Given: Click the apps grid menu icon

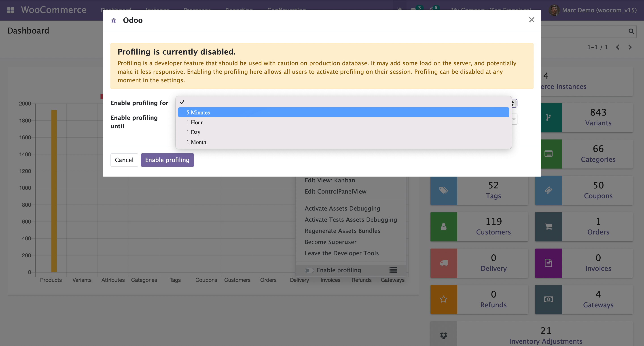Looking at the screenshot, I should 11,10.
